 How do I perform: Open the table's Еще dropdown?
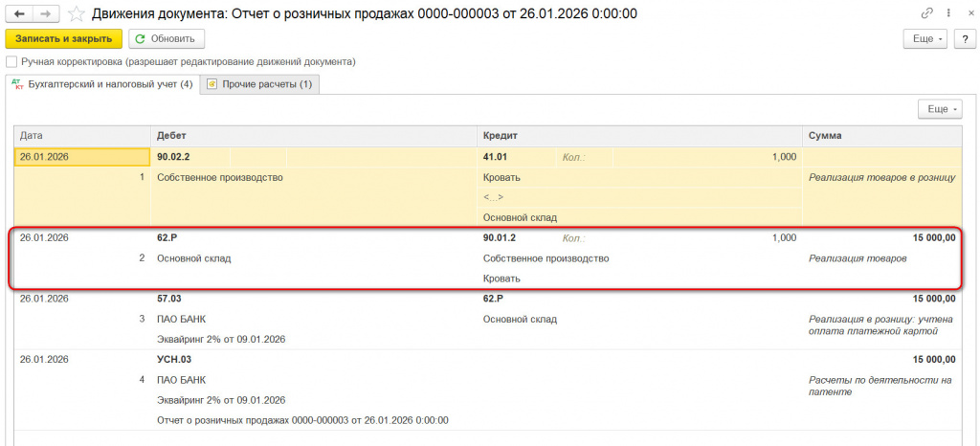[x=940, y=109]
